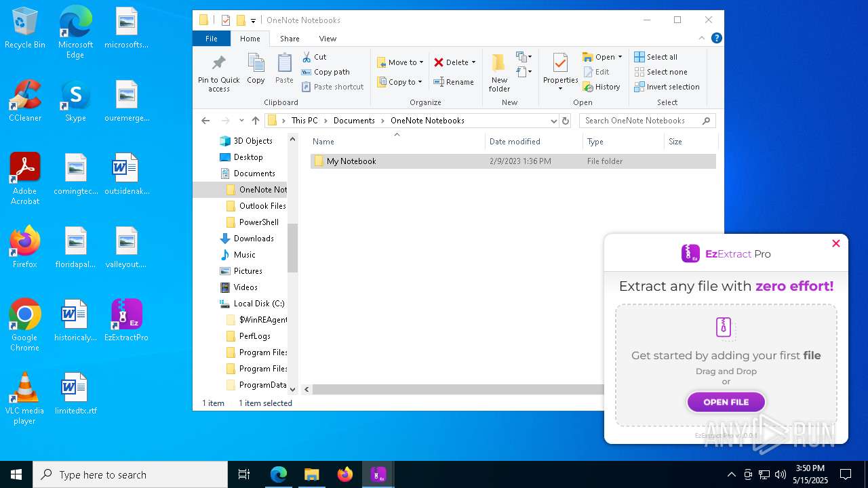Open the Delete dropdown
This screenshot has width=868, height=488.
[455, 62]
